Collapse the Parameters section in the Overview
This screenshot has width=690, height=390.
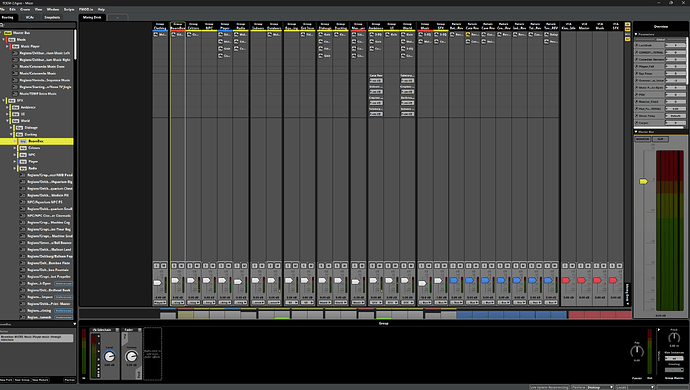coord(636,34)
